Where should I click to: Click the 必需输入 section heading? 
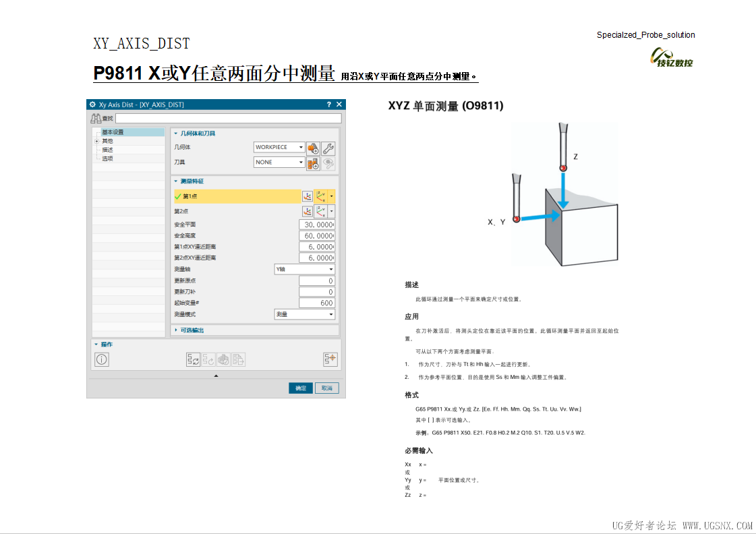tap(419, 450)
